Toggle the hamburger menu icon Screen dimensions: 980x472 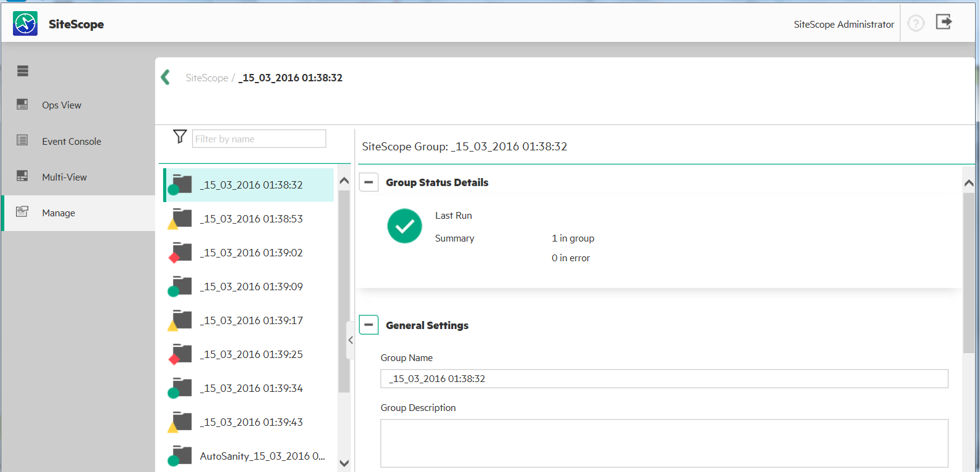click(x=23, y=71)
